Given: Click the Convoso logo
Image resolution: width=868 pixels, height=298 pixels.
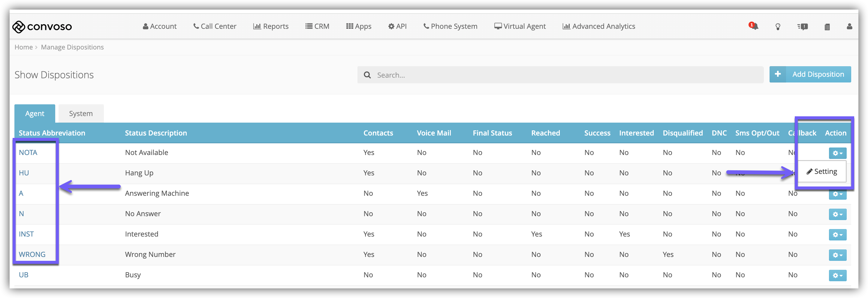Looking at the screenshot, I should tap(42, 27).
